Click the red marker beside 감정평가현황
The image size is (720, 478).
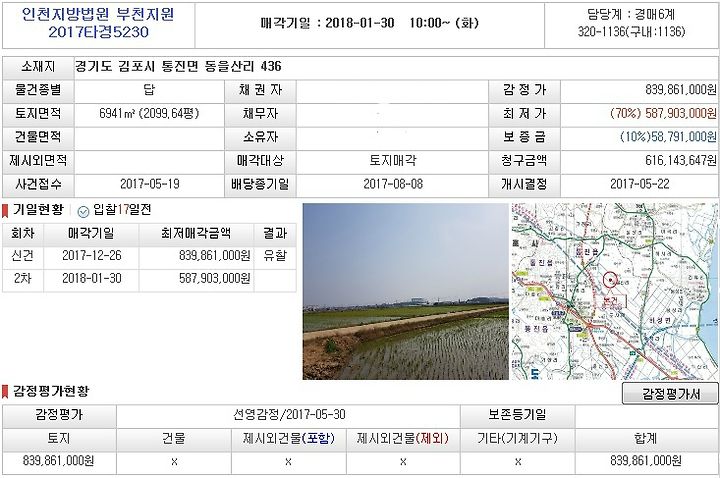pyautogui.click(x=5, y=392)
